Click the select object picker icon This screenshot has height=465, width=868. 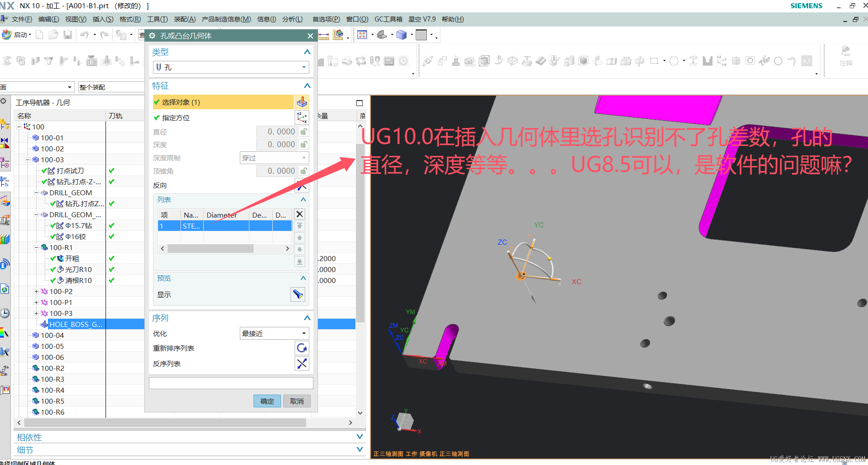pyautogui.click(x=302, y=102)
